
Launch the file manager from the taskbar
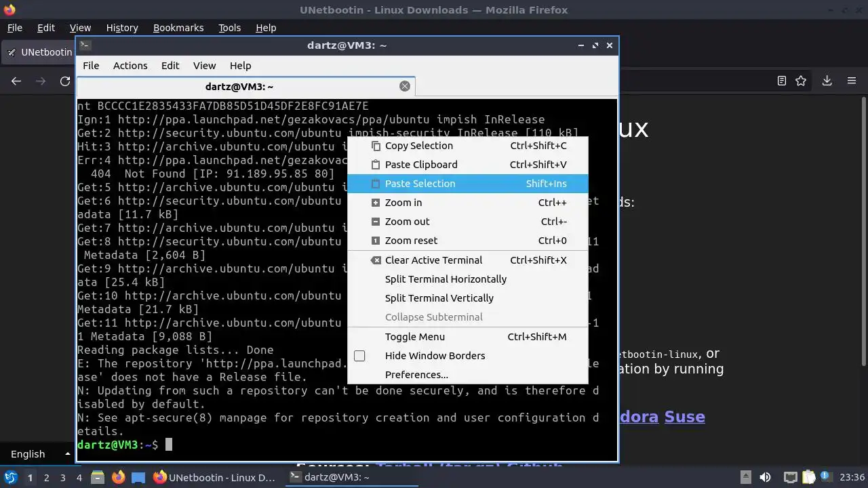98,478
